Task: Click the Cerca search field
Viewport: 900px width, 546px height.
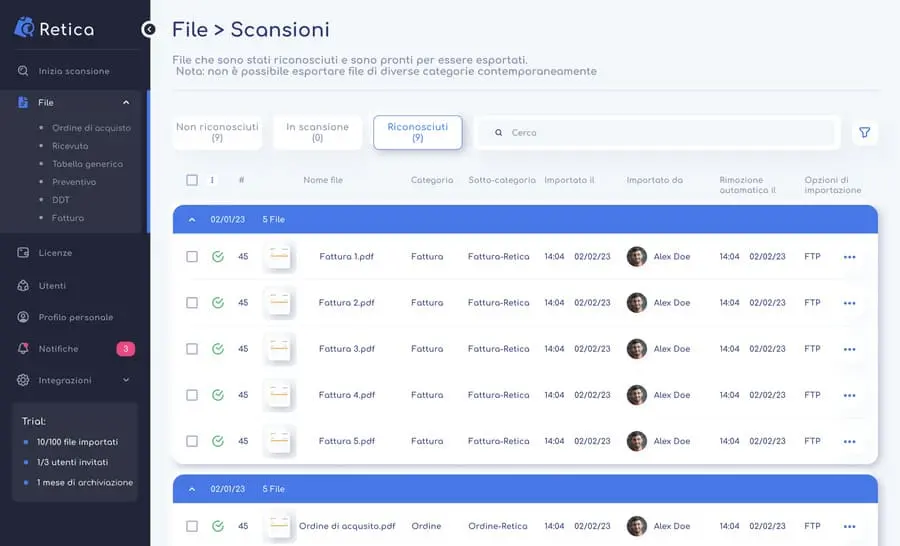Action: coord(660,132)
